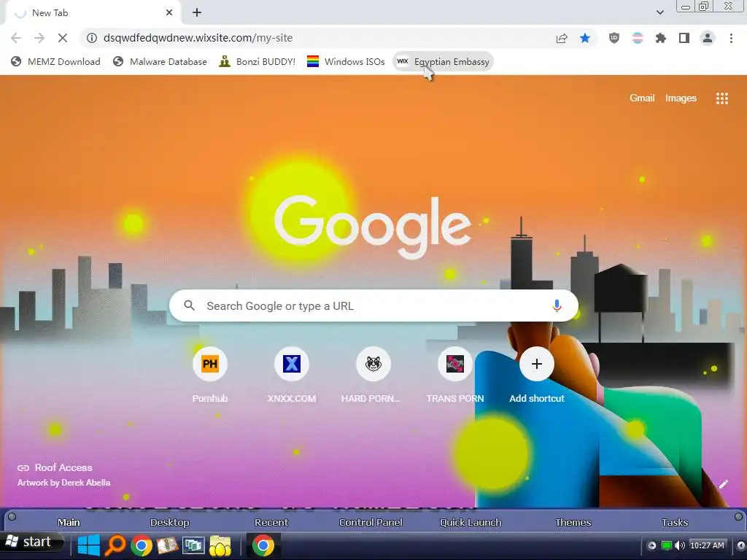Open Tasks tab in the dock bar
Image resolution: width=747 pixels, height=560 pixels.
(675, 522)
